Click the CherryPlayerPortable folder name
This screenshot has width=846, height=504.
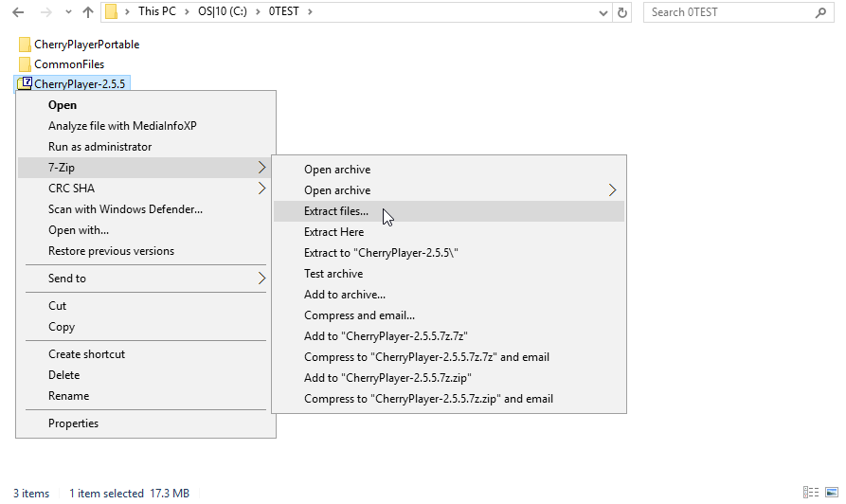(87, 45)
